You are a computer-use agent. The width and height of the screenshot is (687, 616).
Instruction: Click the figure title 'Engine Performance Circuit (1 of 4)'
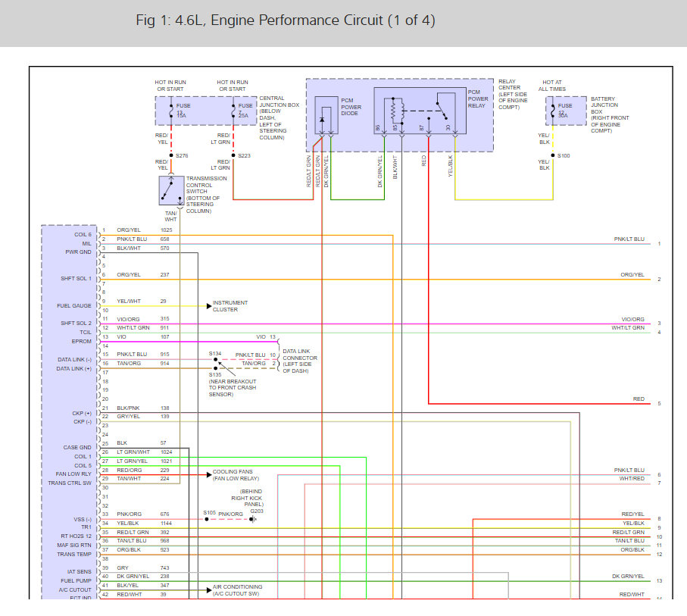(323, 20)
